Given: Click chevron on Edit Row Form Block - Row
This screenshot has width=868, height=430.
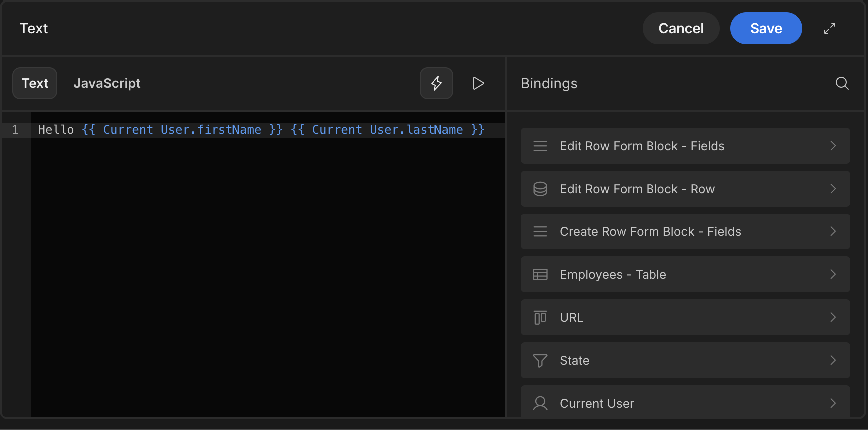Looking at the screenshot, I should pyautogui.click(x=833, y=189).
